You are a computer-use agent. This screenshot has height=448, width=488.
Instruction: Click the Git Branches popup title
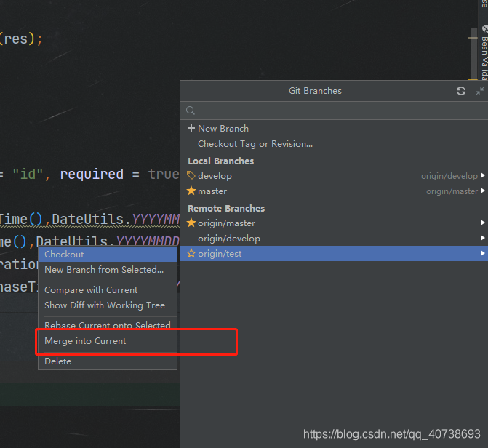pyautogui.click(x=315, y=91)
